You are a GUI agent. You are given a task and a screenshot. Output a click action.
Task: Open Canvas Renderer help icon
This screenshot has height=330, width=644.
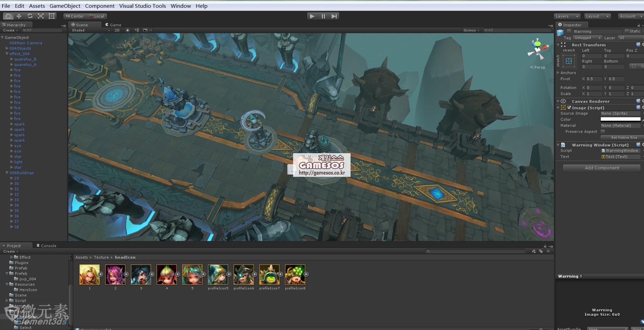(638, 101)
